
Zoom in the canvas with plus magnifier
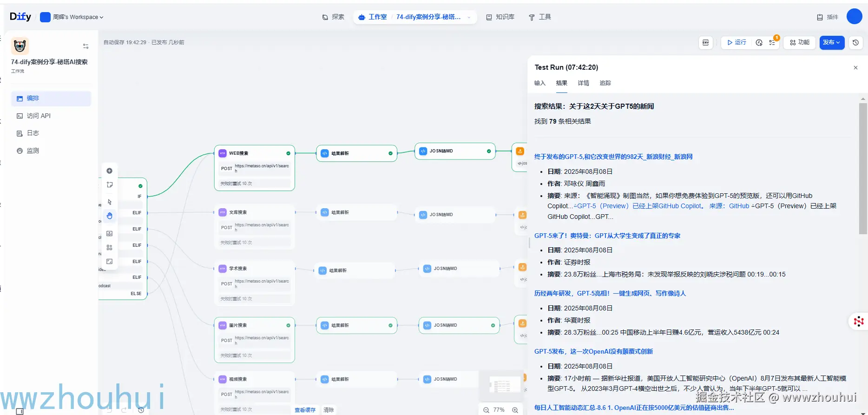tap(515, 410)
